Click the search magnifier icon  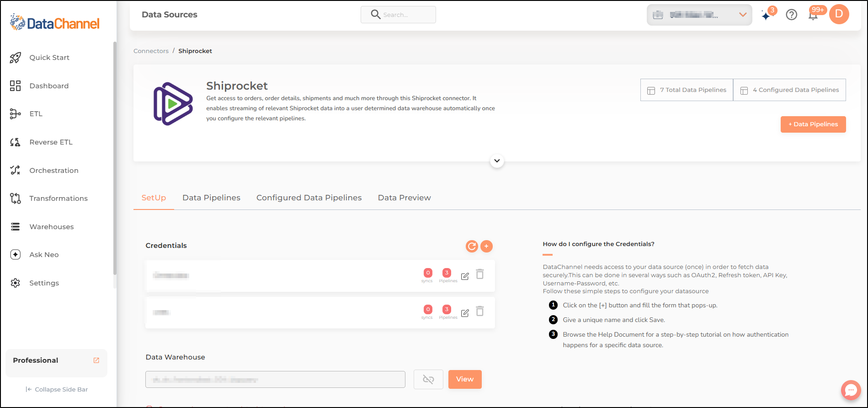pos(376,15)
